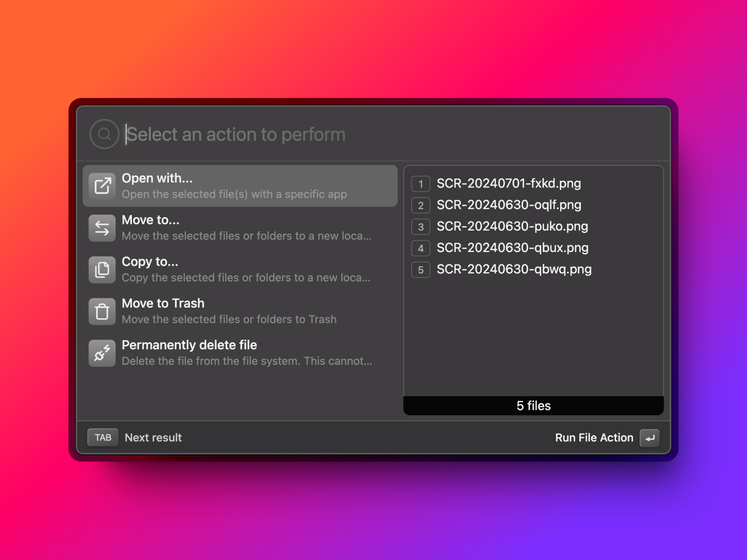Click the Move to Trash bin icon

point(102,311)
